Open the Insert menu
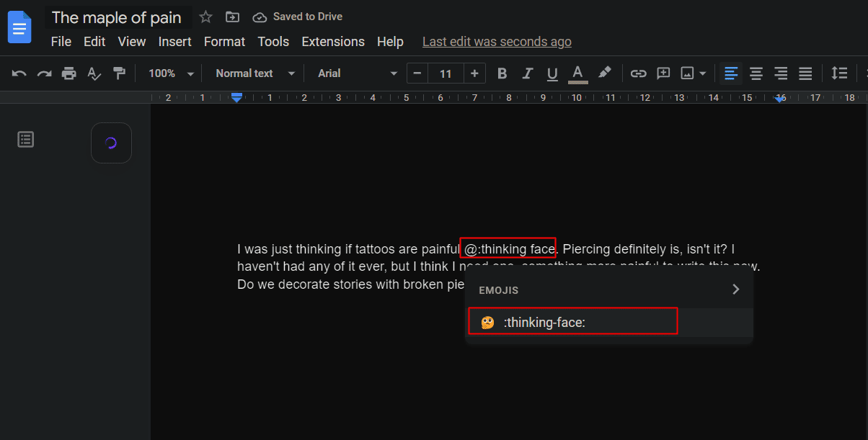Image resolution: width=868 pixels, height=440 pixels. [175, 42]
